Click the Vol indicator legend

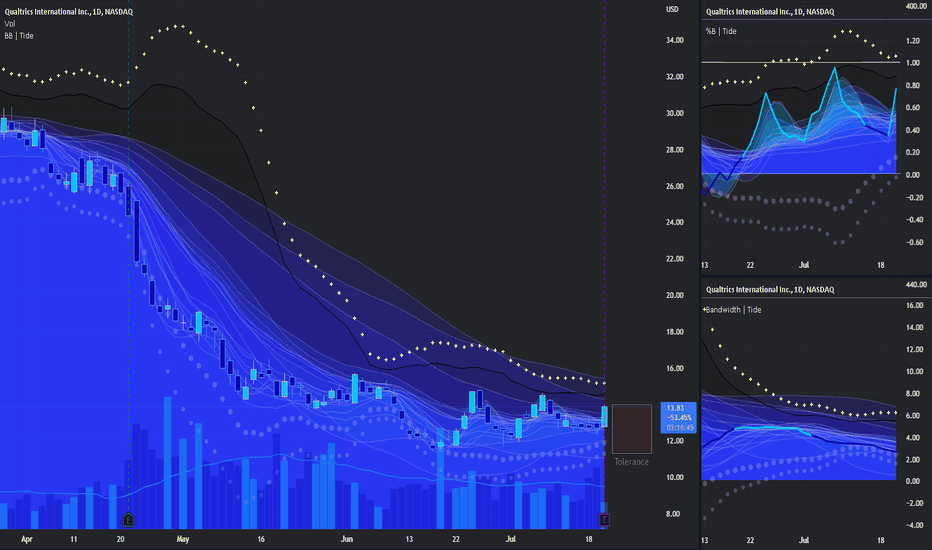click(x=10, y=24)
